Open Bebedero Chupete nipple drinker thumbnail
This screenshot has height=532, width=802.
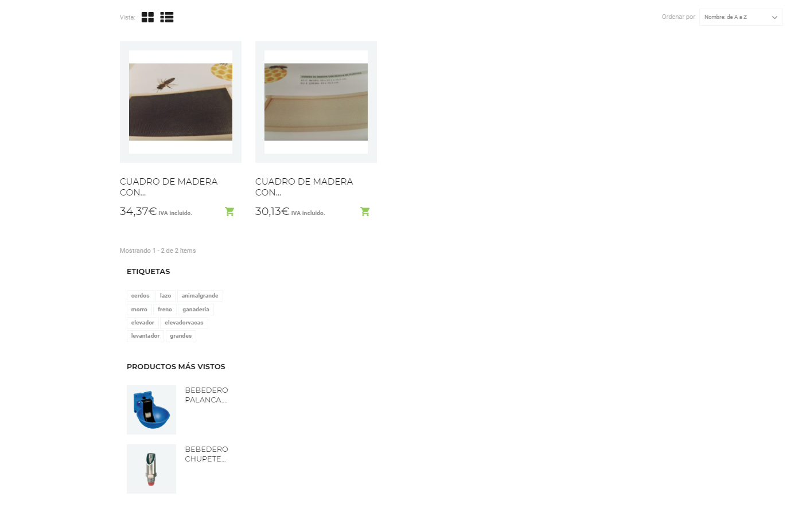point(151,469)
